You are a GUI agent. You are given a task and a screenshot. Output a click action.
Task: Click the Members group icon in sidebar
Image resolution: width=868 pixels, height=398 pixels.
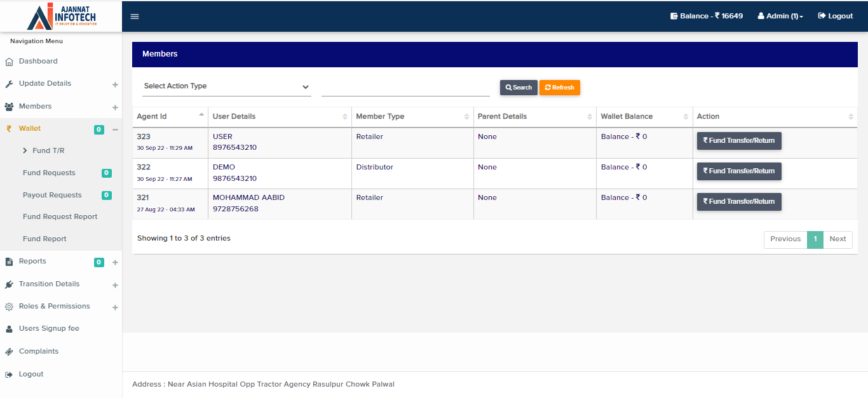9,107
